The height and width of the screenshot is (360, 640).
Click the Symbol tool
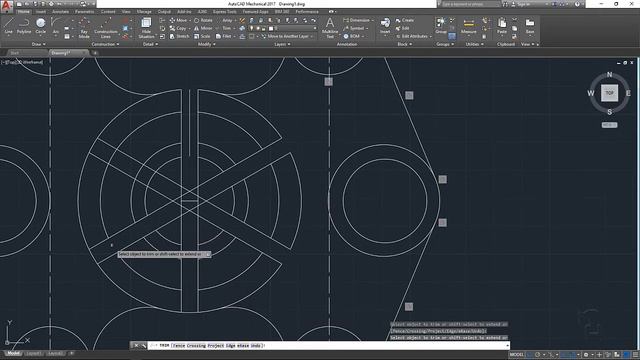[354, 28]
